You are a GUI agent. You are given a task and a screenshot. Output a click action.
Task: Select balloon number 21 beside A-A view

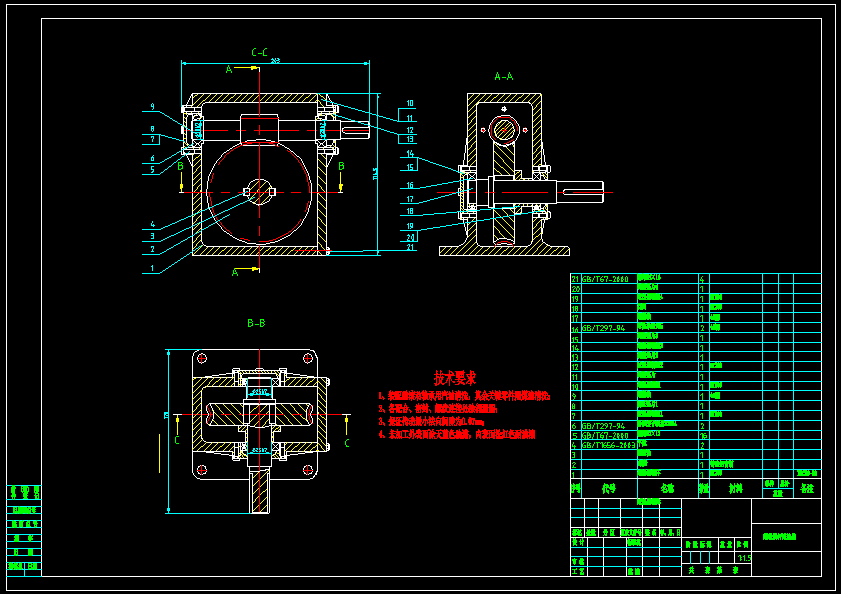coord(410,247)
